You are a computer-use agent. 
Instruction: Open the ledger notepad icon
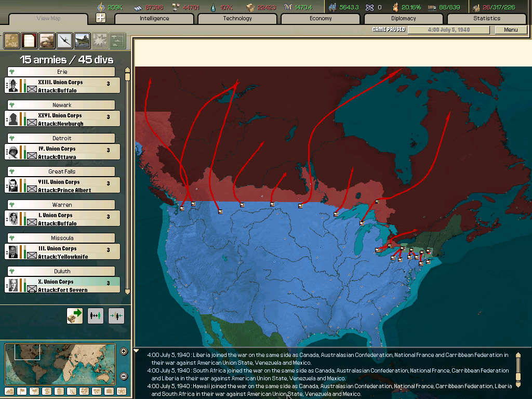click(29, 41)
